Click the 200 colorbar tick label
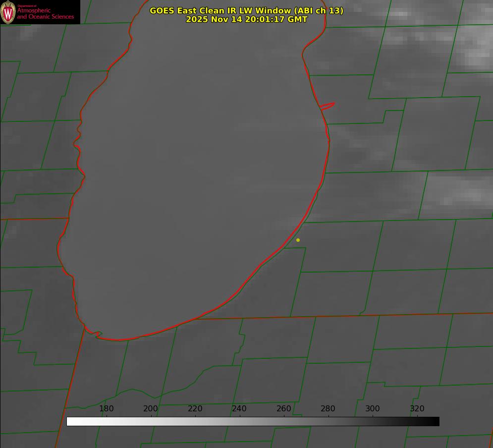The height and width of the screenshot is (448, 493). (151, 409)
